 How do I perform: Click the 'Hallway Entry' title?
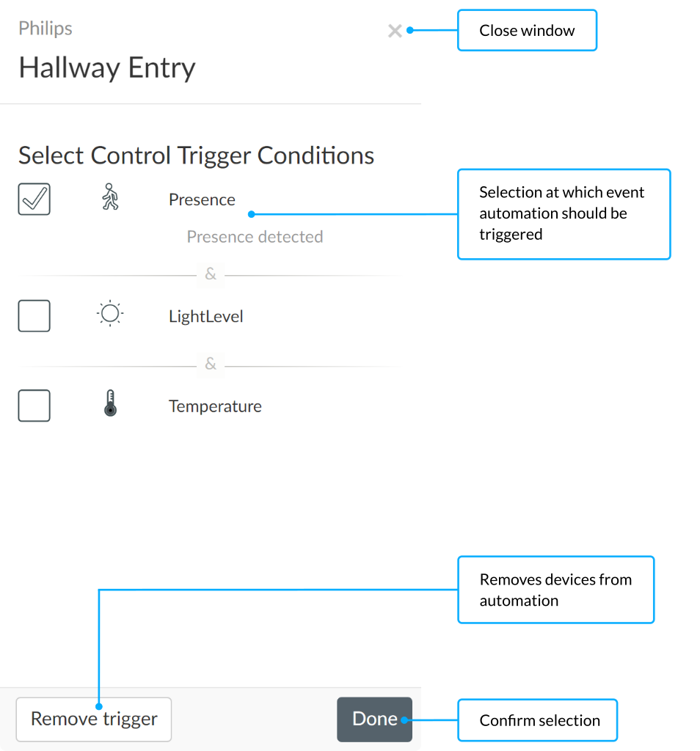[x=107, y=68]
